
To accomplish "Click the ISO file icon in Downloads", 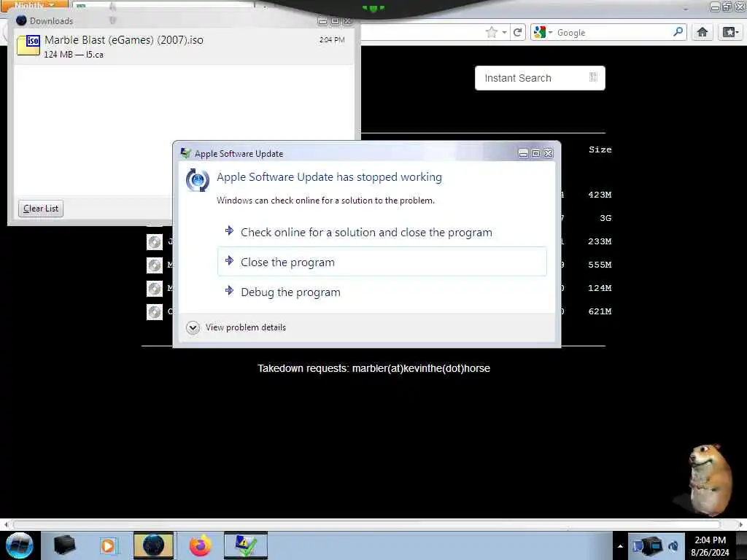I will (x=28, y=46).
